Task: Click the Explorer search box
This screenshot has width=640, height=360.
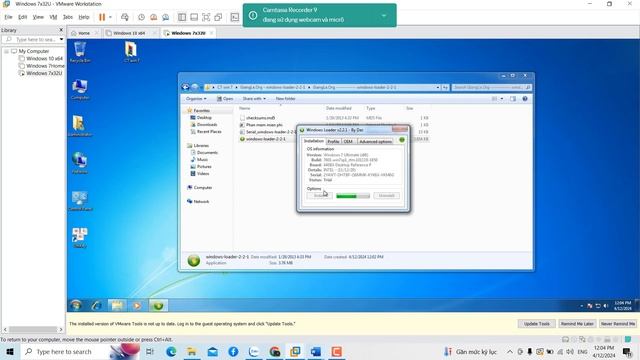Action: click(x=491, y=87)
